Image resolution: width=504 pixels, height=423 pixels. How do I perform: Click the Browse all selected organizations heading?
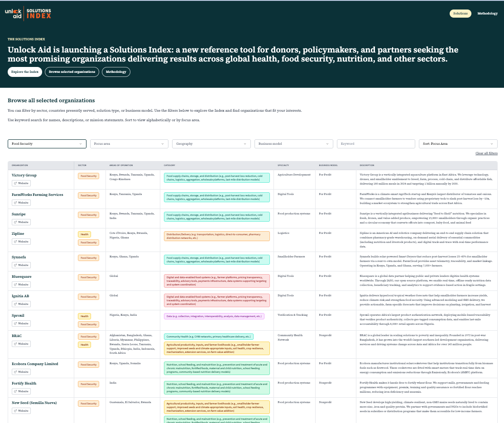[51, 100]
